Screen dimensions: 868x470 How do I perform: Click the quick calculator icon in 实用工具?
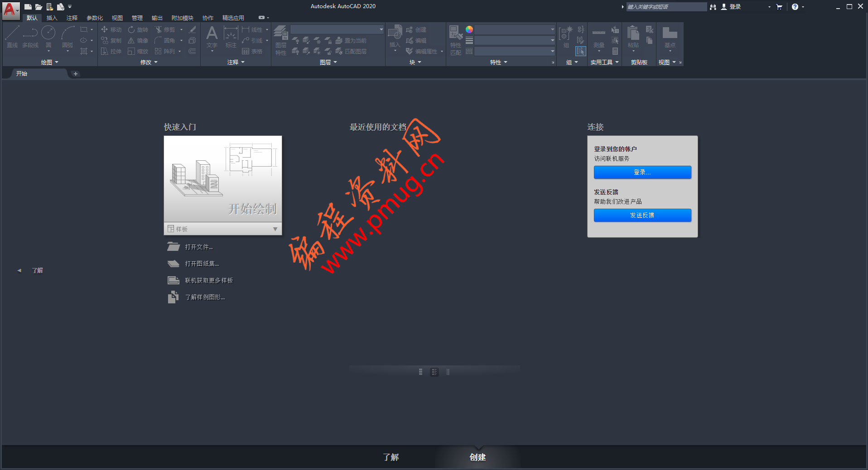(x=615, y=51)
